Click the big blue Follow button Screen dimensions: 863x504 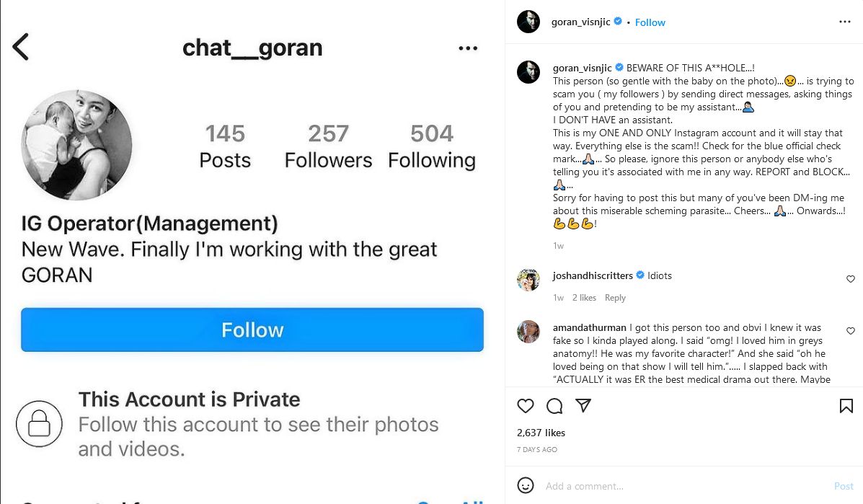click(252, 330)
